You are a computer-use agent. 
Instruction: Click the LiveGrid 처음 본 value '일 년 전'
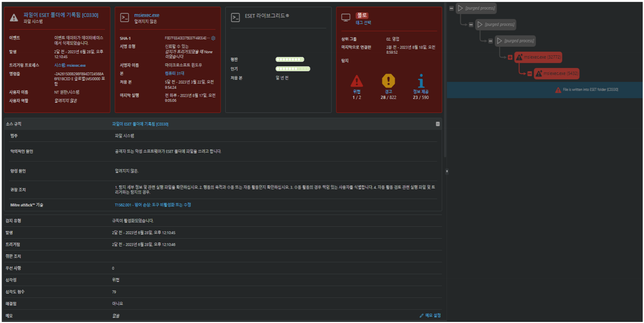tap(282, 78)
